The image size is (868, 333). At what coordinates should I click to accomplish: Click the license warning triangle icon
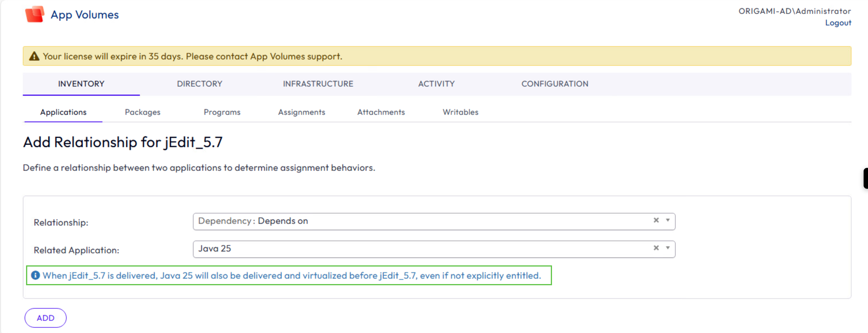click(34, 56)
